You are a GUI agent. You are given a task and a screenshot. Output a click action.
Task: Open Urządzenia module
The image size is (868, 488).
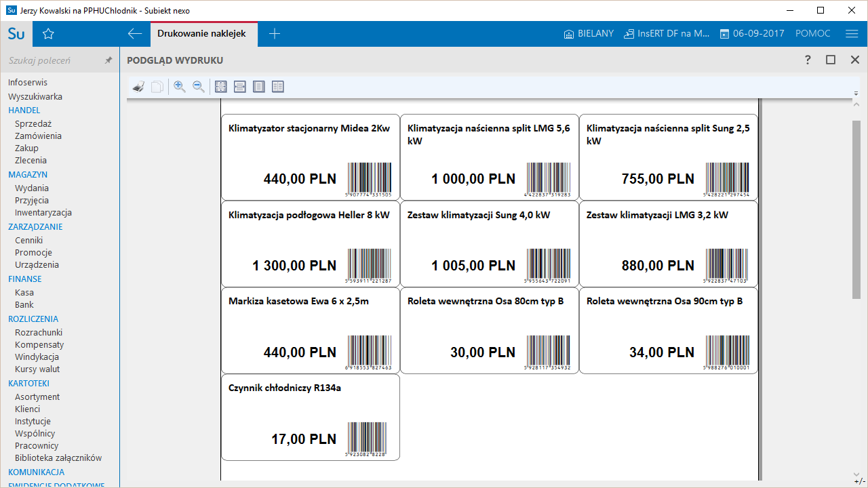tap(37, 265)
